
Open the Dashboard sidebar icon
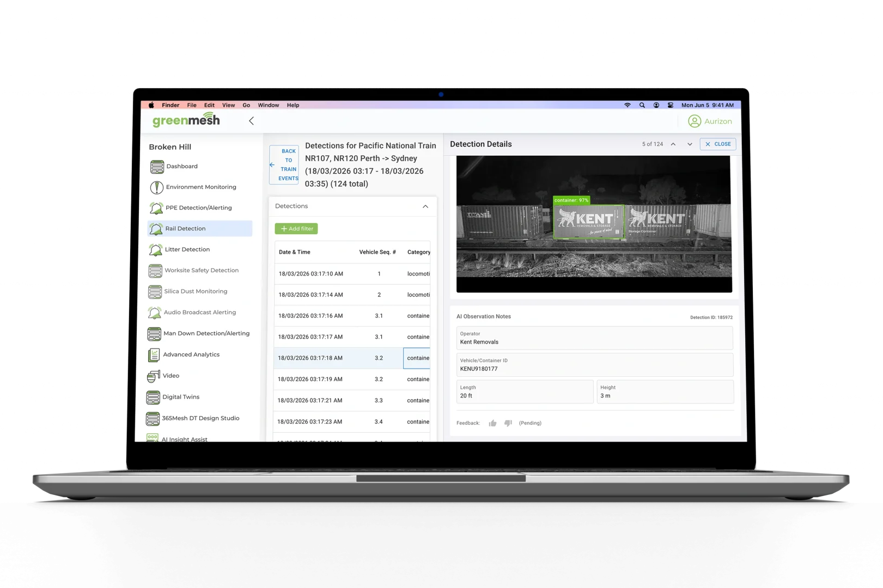pos(157,167)
